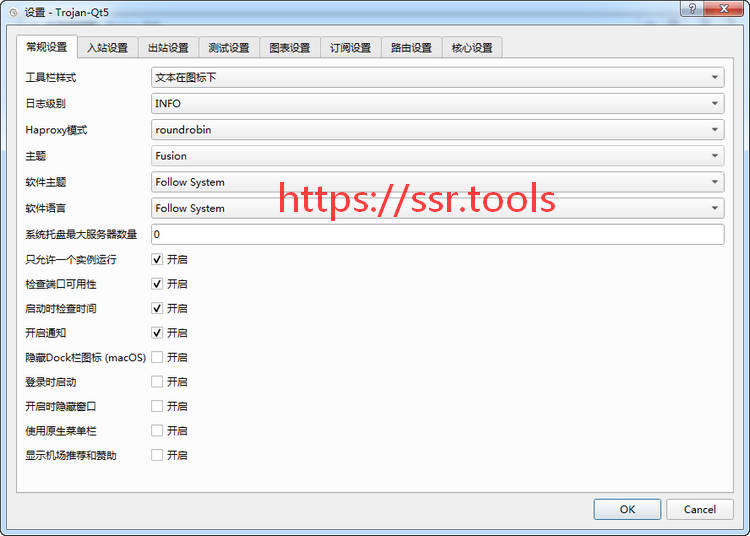
Task: Click the help question mark button
Action: 690,9
